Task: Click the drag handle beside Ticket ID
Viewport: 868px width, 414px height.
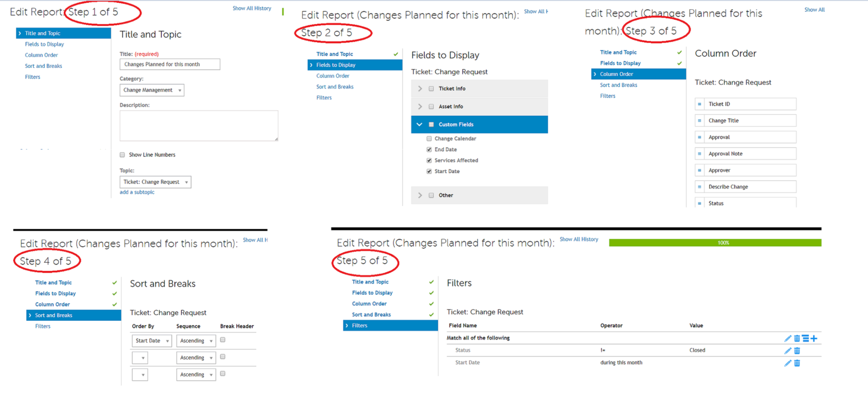Action: (x=699, y=104)
